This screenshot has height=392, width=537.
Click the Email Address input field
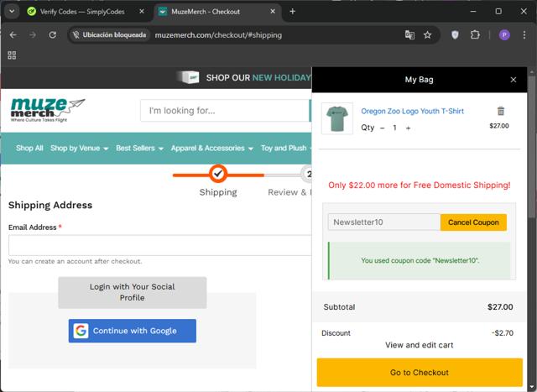[160, 245]
